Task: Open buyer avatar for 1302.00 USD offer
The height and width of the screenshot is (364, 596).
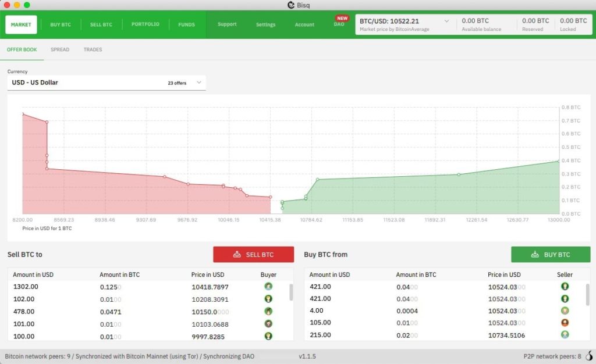Action: point(268,286)
